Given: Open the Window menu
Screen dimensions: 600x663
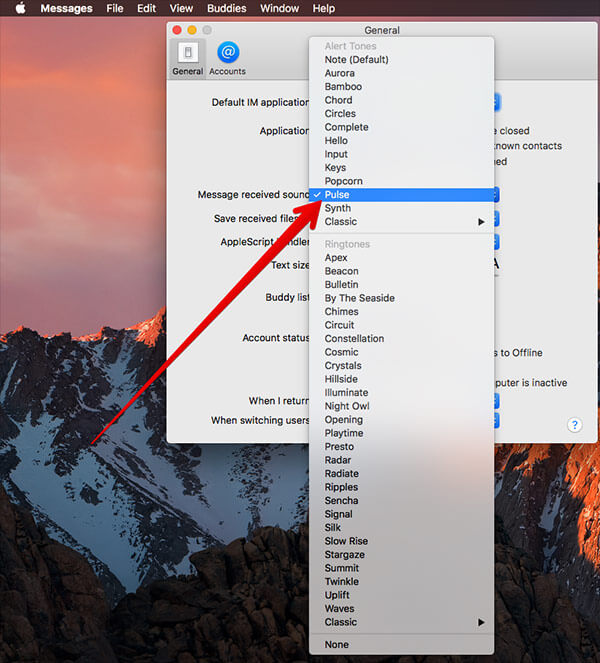Looking at the screenshot, I should coord(279,8).
